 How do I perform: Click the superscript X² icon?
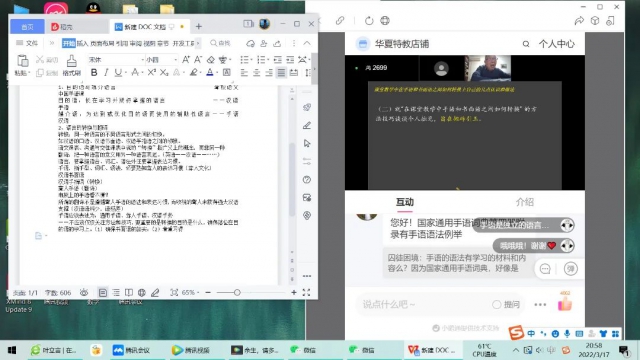click(x=151, y=73)
